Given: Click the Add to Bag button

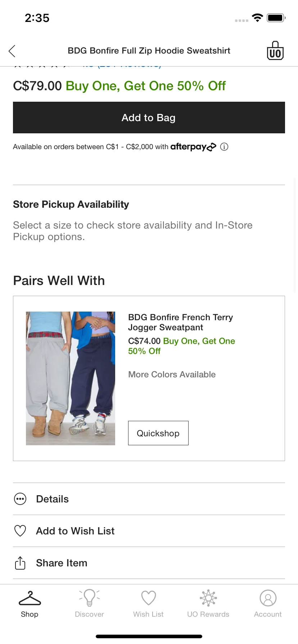Looking at the screenshot, I should click(149, 118).
